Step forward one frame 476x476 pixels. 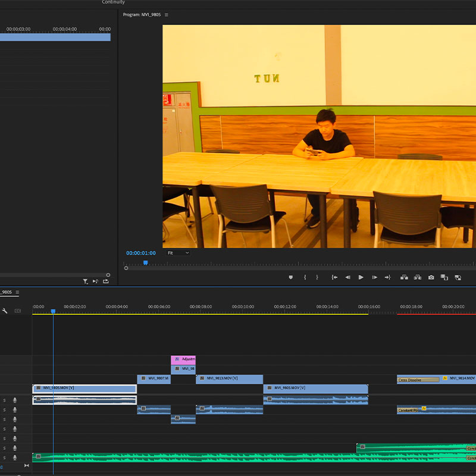point(374,277)
